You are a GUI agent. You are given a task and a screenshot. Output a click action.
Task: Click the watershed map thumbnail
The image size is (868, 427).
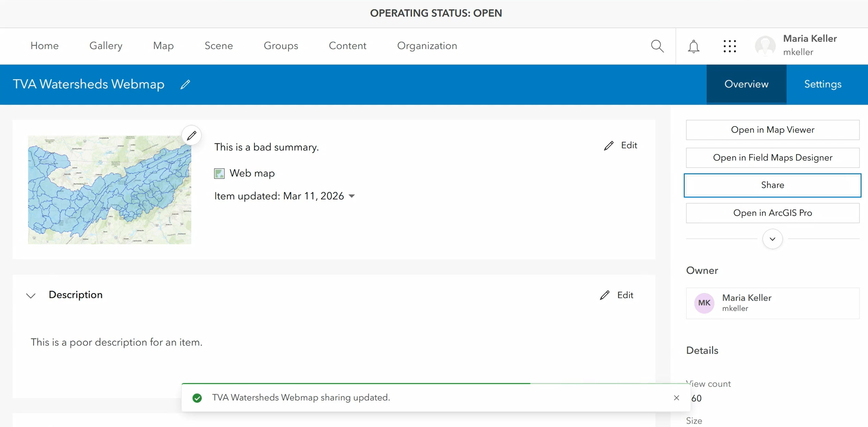coord(109,190)
